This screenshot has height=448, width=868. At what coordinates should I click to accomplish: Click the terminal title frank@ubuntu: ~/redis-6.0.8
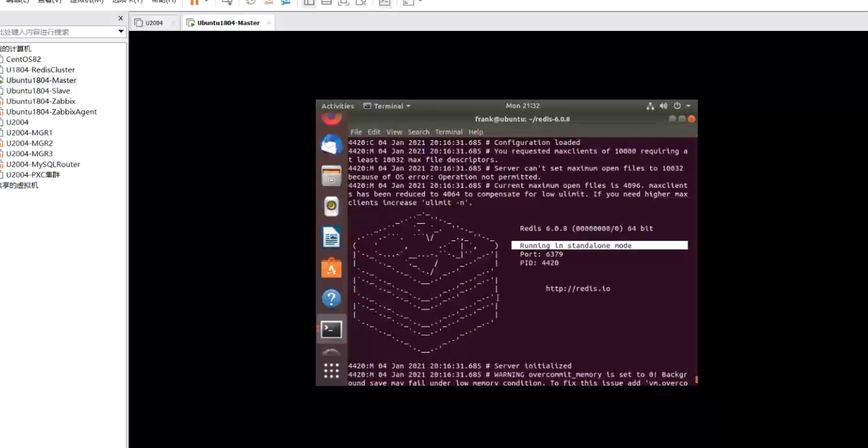(522, 119)
